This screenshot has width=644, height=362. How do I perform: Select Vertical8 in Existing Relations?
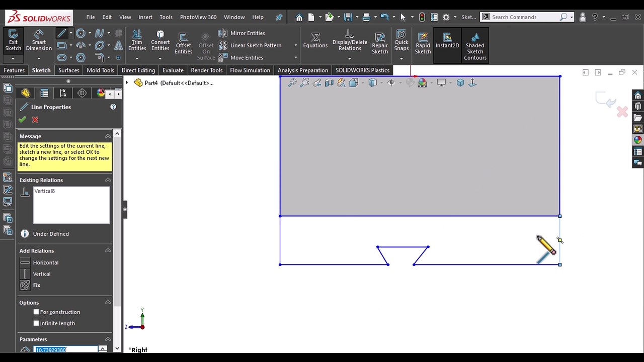click(44, 191)
